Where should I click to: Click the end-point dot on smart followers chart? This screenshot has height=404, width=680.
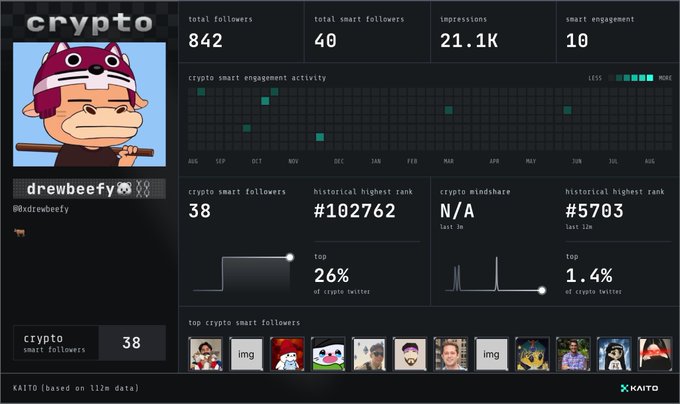click(x=290, y=257)
